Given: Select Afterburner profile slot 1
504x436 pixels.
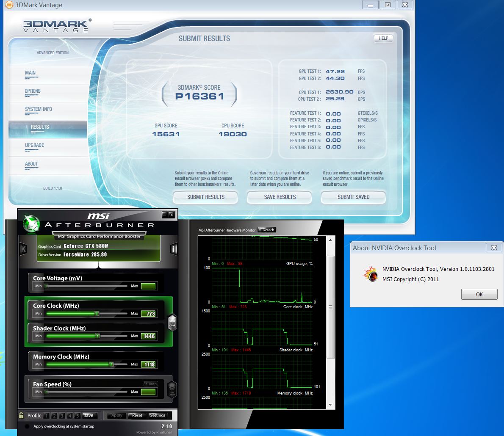Looking at the screenshot, I should click(46, 415).
